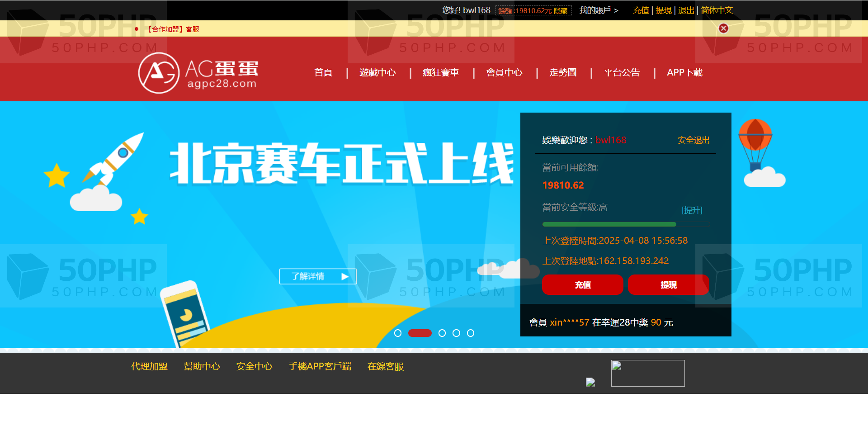The height and width of the screenshot is (421, 868).
Task: Click the green security level bar
Action: tap(609, 224)
